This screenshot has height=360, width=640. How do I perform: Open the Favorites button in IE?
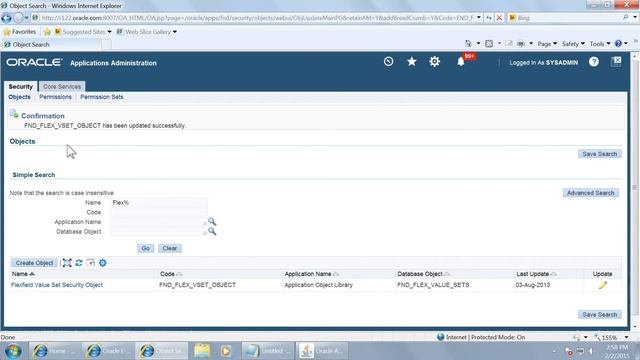(x=20, y=32)
